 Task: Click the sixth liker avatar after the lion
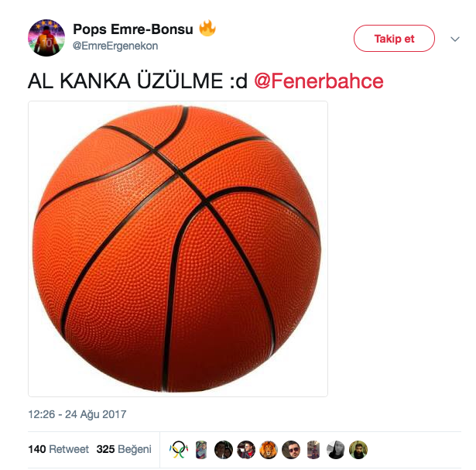[x=291, y=449]
